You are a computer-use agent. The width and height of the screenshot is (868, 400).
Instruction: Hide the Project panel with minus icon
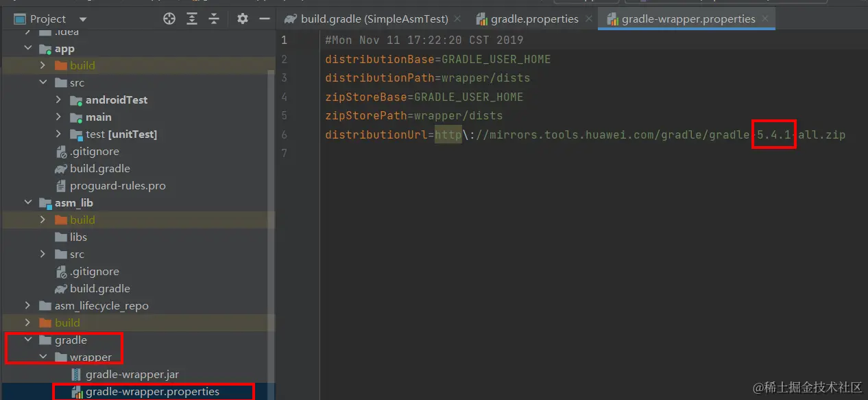tap(264, 19)
